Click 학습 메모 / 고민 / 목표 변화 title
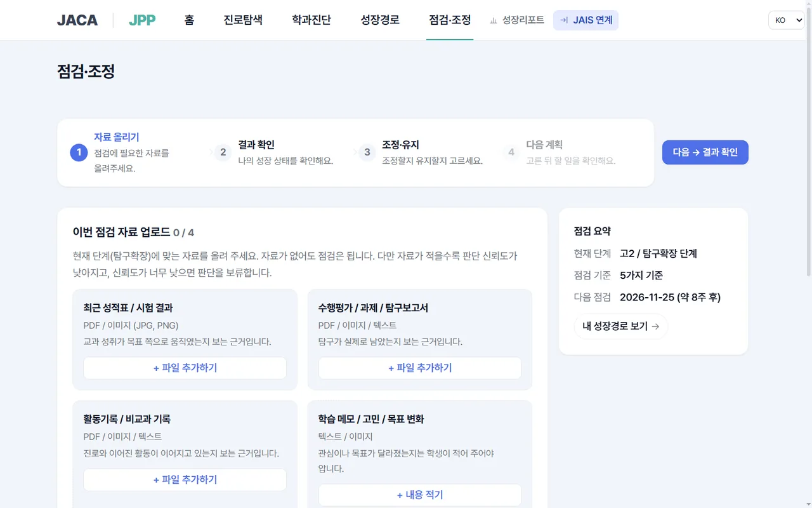812x508 pixels. click(x=371, y=419)
